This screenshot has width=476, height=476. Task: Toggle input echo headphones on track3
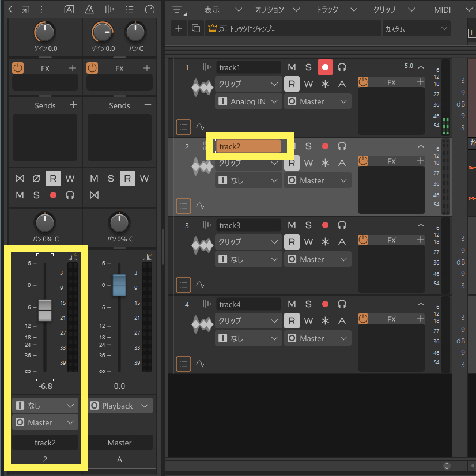342,225
